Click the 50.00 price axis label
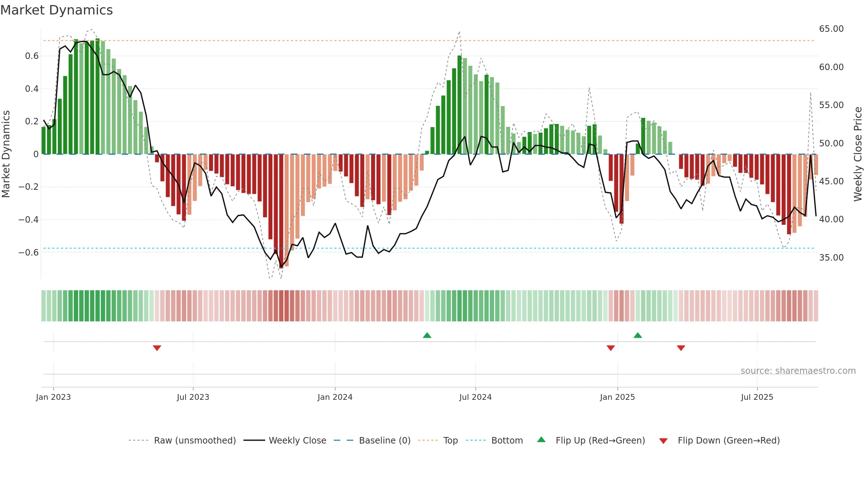 click(x=831, y=143)
